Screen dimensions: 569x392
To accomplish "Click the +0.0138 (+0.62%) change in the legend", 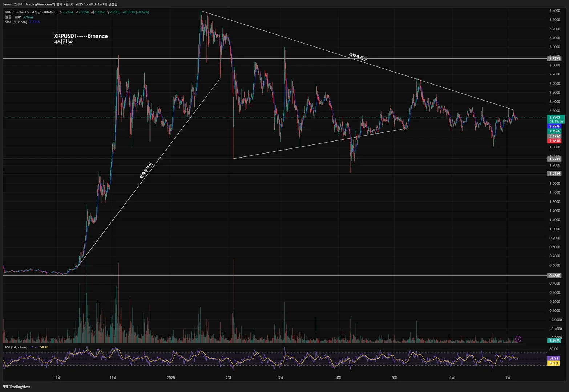I will click(136, 12).
